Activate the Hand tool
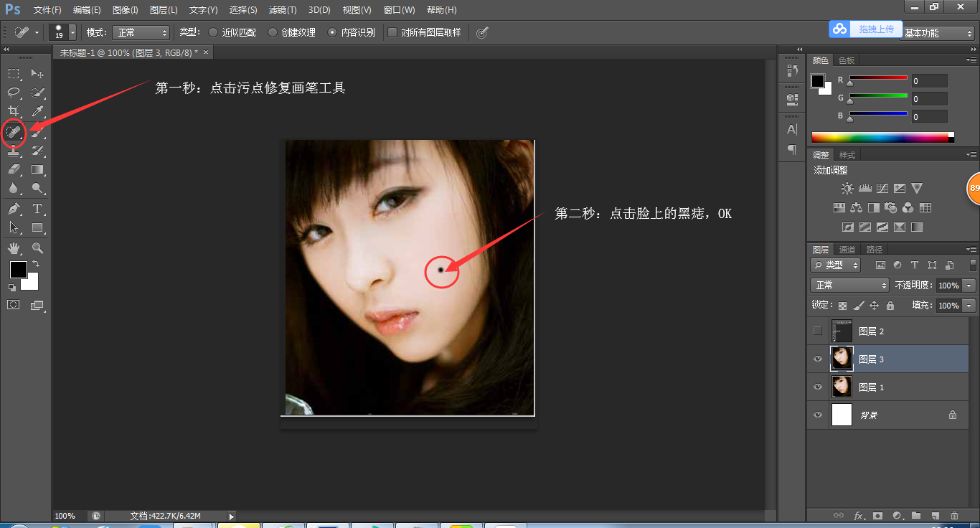 tap(14, 248)
